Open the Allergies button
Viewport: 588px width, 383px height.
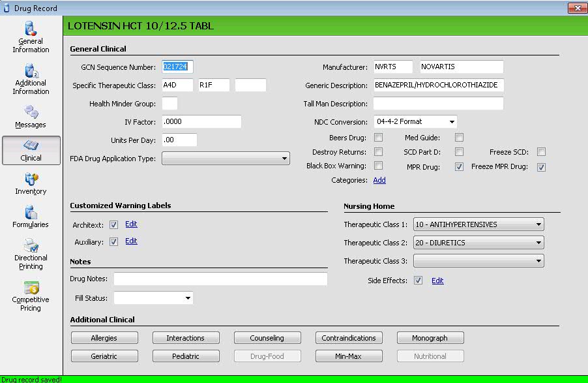pos(104,338)
